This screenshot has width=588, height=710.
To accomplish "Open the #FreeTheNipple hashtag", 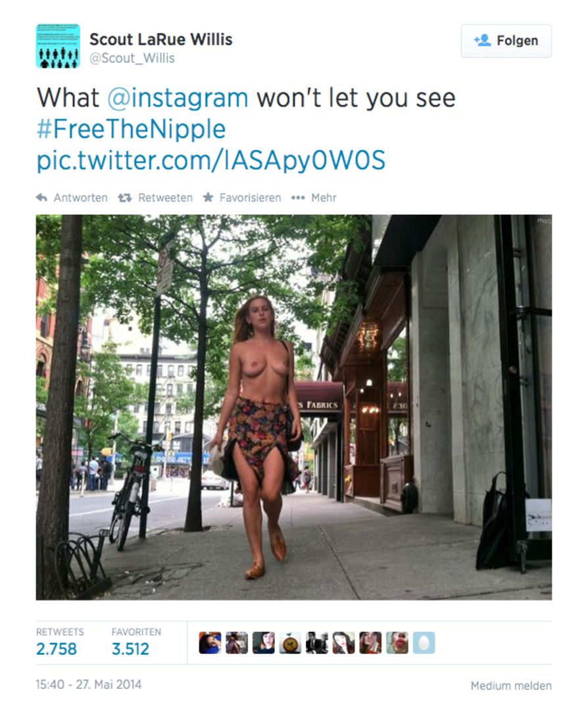I will [x=131, y=130].
